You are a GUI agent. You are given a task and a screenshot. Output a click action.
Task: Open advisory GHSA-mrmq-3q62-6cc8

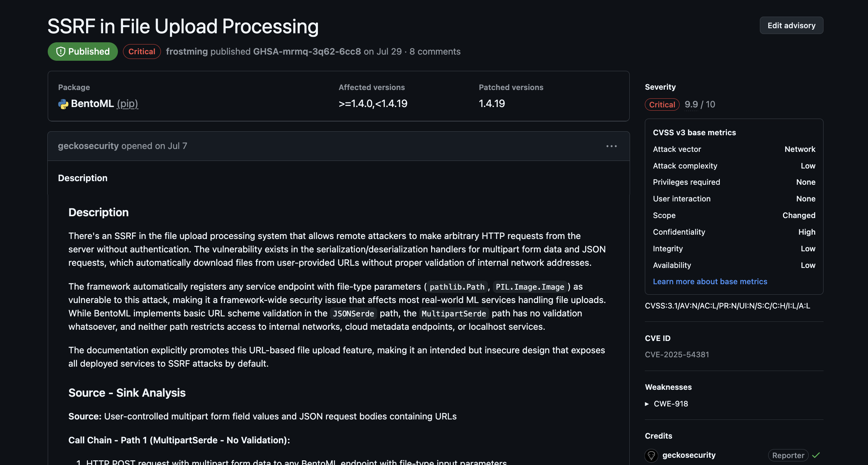(307, 51)
